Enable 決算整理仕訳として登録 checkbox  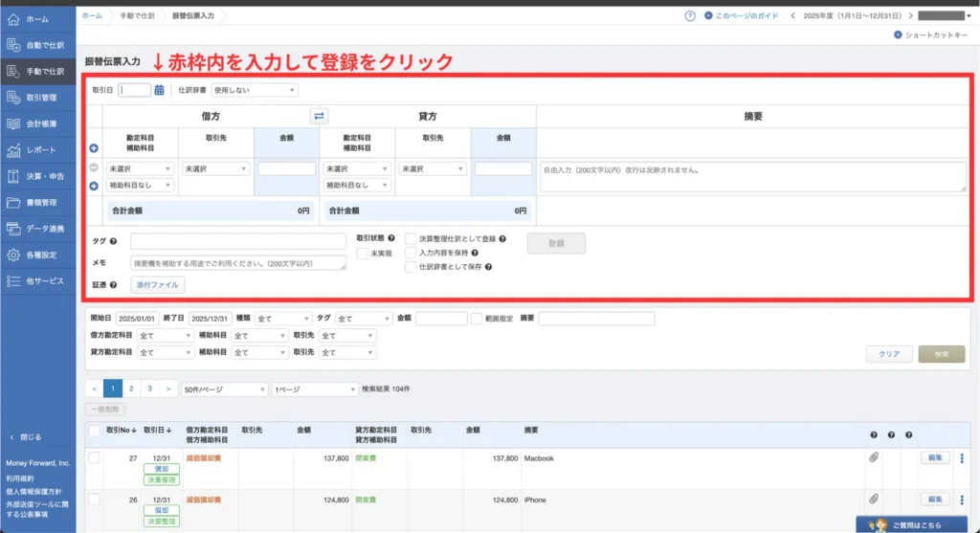411,238
